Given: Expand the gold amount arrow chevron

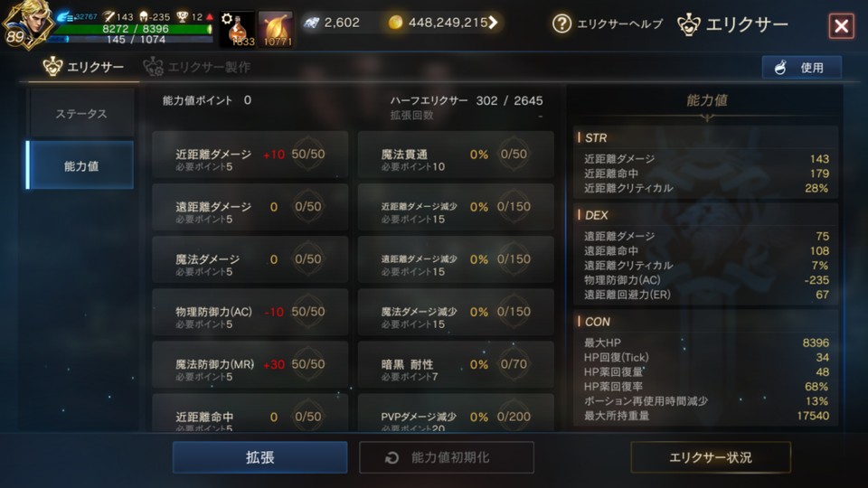Looking at the screenshot, I should pyautogui.click(x=493, y=22).
